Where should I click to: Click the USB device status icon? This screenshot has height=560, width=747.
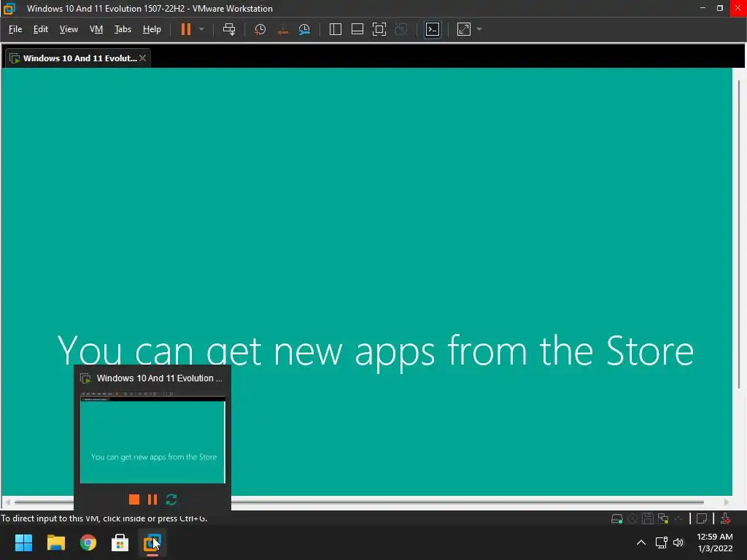(678, 518)
